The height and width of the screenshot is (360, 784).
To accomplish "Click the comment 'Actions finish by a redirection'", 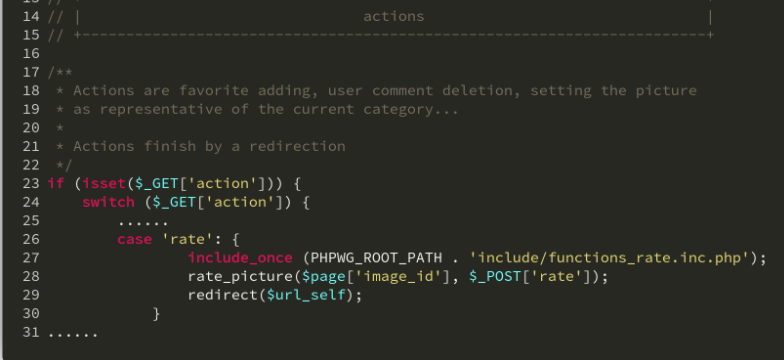I will click(x=209, y=146).
